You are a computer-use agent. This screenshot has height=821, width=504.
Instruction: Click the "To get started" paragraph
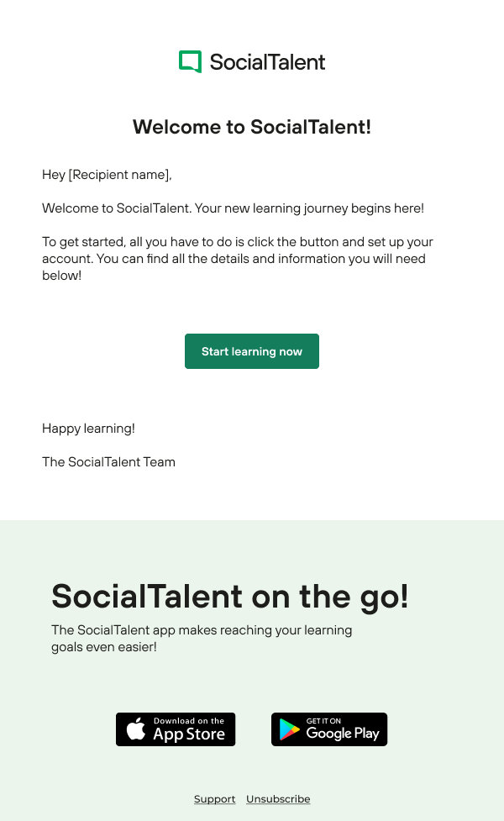click(x=238, y=259)
